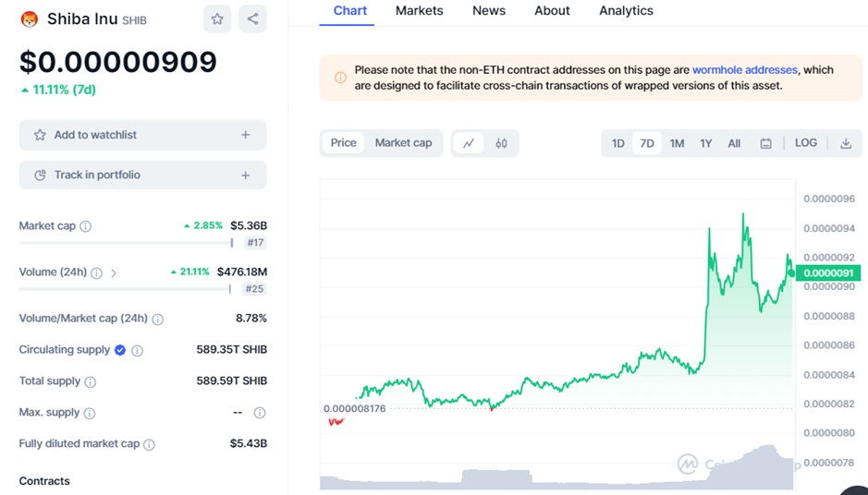Follow the wormhole addresses link
868x495 pixels.
click(744, 69)
